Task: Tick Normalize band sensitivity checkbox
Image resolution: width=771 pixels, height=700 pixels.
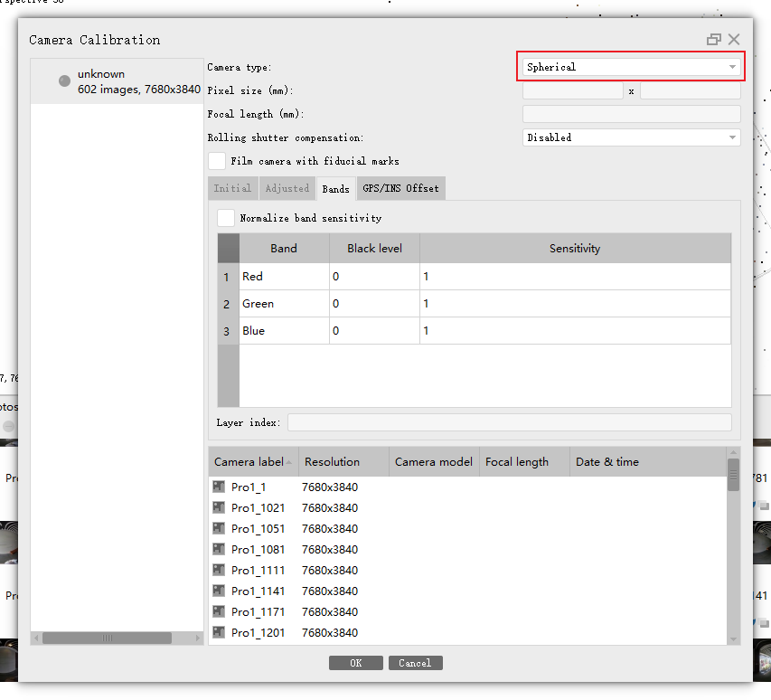Action: [226, 218]
